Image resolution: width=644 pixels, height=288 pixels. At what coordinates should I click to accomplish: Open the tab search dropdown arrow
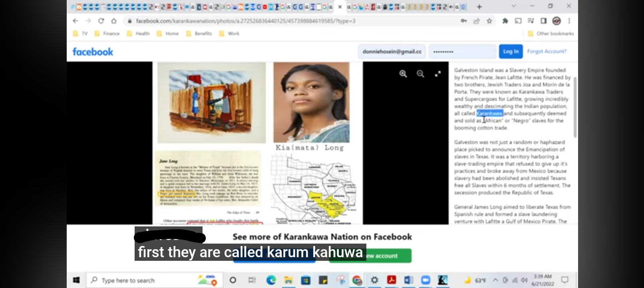(x=514, y=6)
